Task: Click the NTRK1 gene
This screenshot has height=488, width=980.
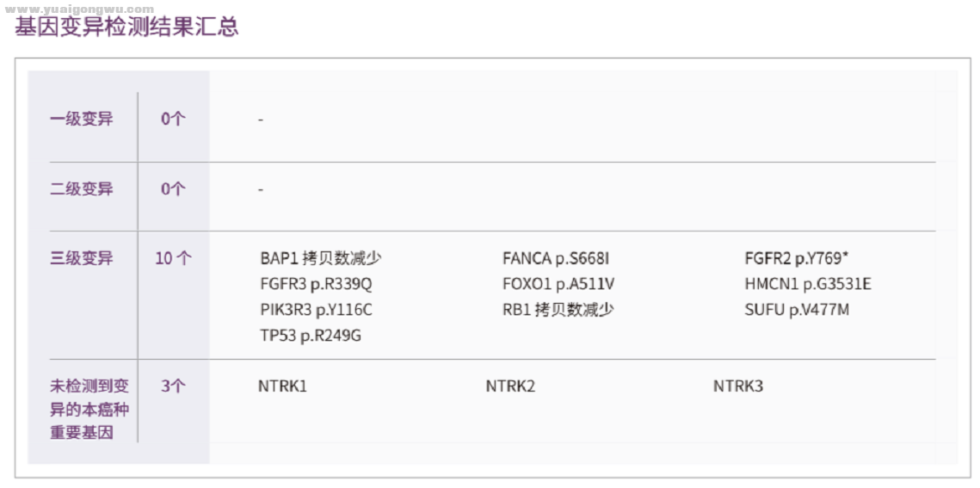Action: pyautogui.click(x=282, y=386)
